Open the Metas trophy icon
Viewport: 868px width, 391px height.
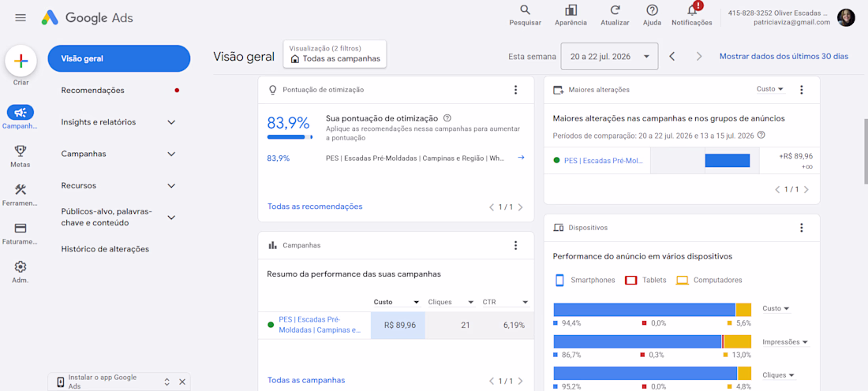pos(21,151)
